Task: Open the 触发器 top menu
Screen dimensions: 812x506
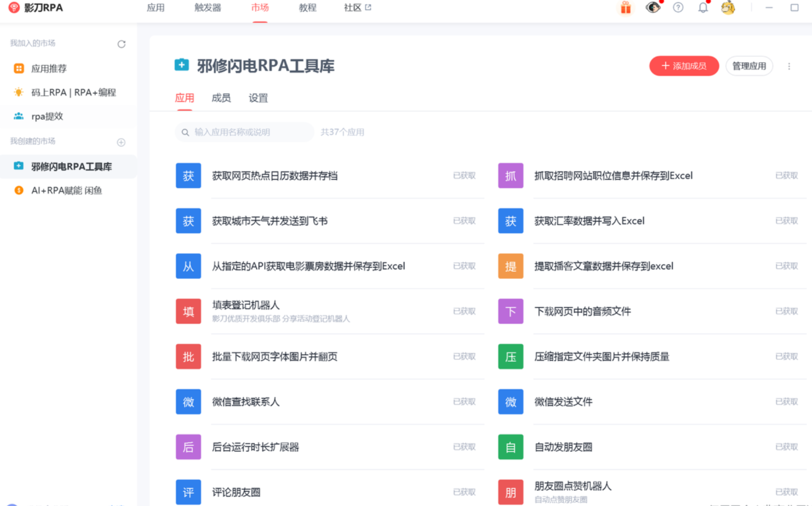Action: click(x=207, y=8)
